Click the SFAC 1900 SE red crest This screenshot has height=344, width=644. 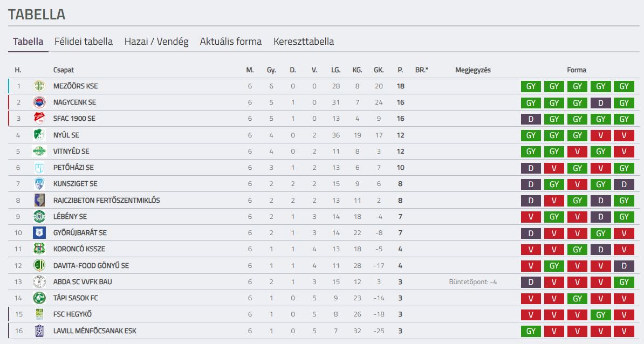click(39, 118)
